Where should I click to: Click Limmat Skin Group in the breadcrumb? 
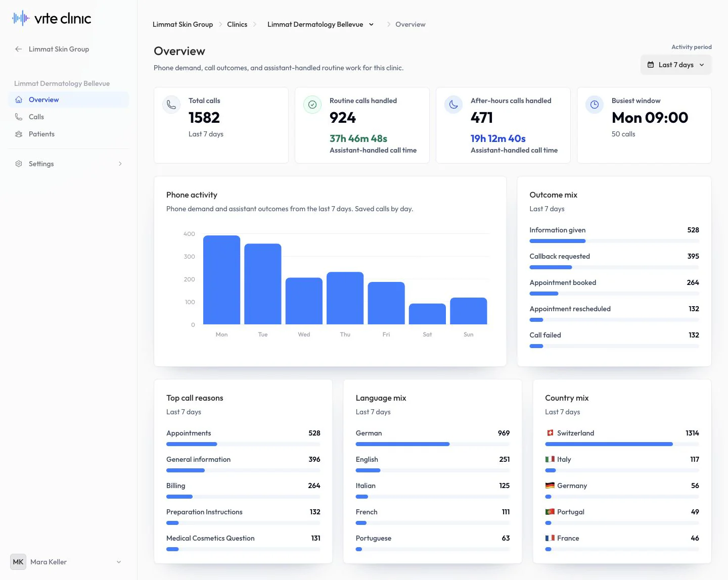point(183,24)
